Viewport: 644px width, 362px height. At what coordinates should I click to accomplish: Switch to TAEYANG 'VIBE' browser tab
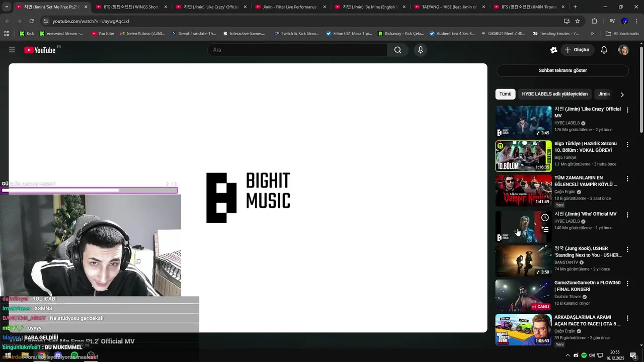449,7
